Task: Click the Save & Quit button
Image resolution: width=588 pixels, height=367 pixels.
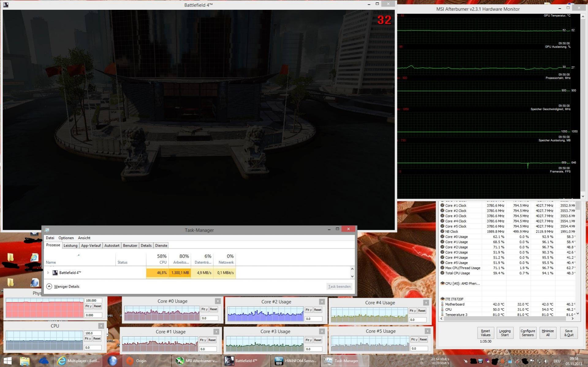Action: tap(569, 333)
